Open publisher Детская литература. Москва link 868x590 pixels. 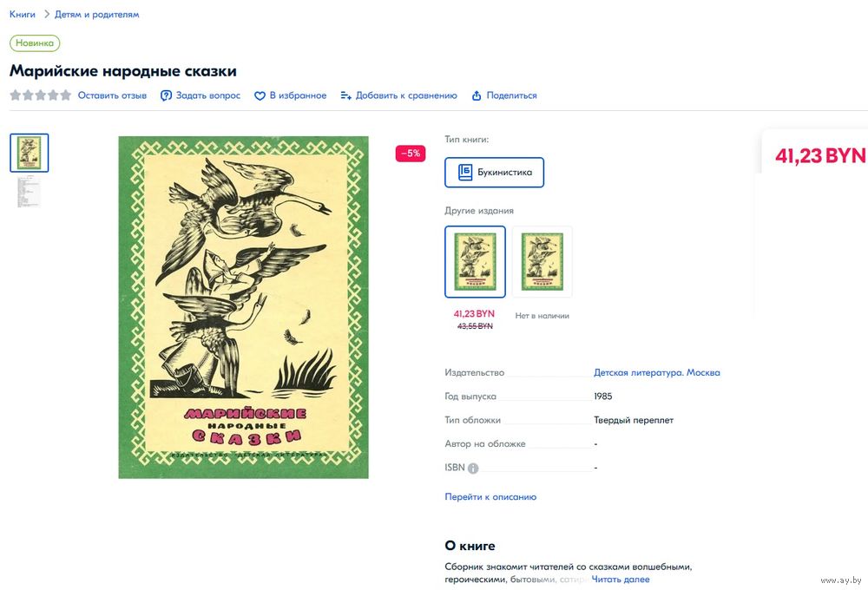coord(657,372)
